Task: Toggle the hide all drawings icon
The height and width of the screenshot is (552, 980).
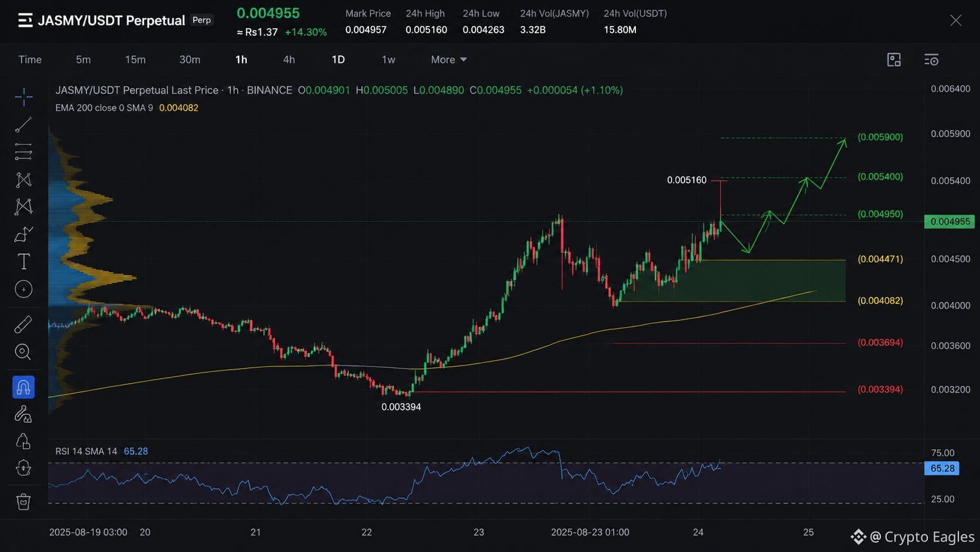Action: point(23,468)
